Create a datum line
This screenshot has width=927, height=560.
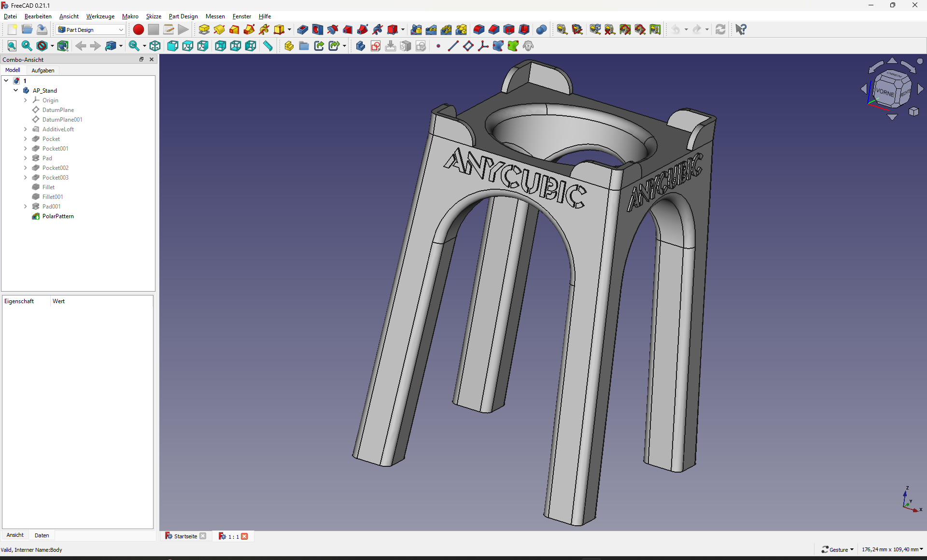(453, 46)
